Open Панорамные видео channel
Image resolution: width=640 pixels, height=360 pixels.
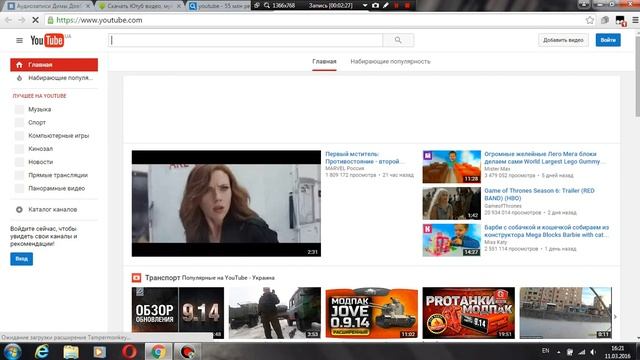(56, 188)
